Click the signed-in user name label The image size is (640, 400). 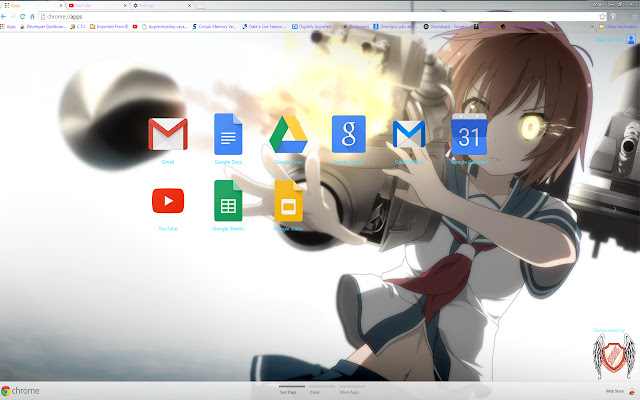tap(609, 40)
